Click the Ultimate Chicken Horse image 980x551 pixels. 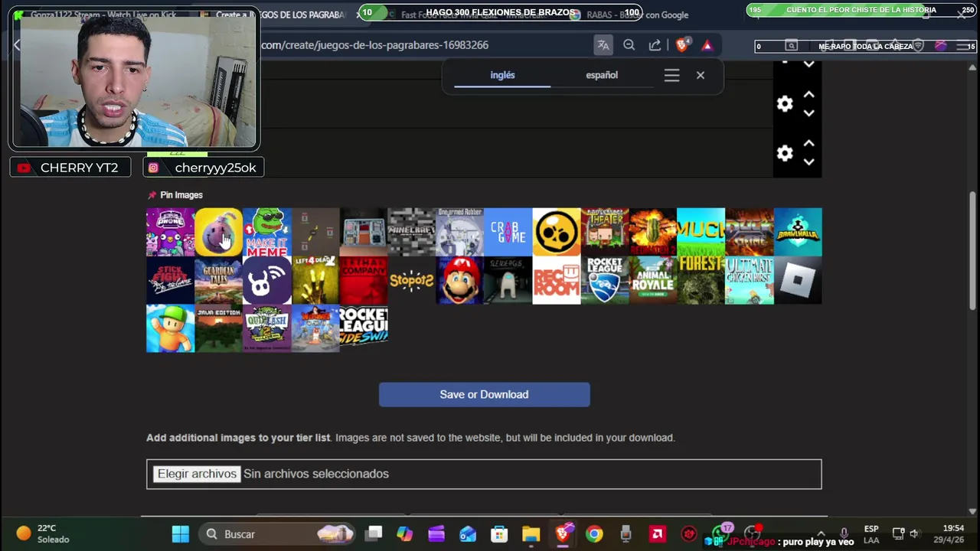pos(749,280)
